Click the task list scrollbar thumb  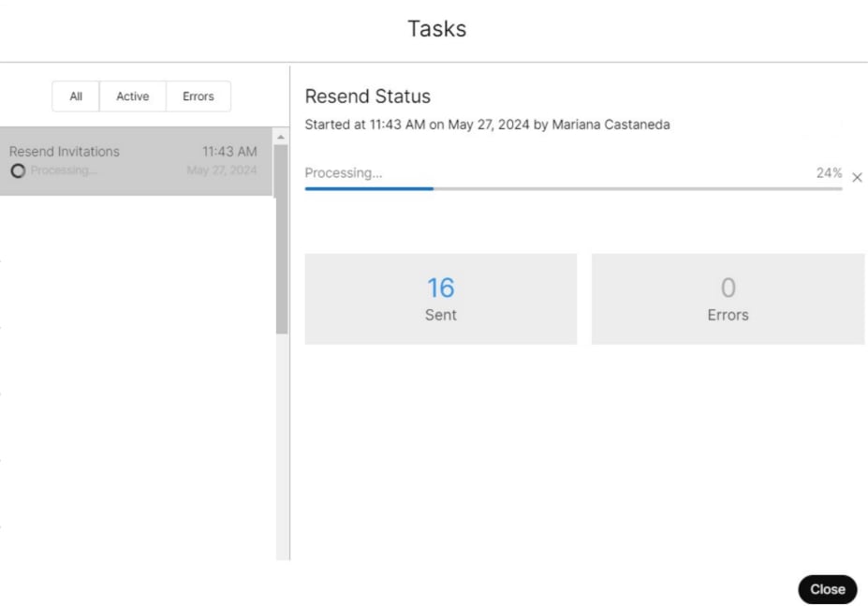(x=281, y=239)
